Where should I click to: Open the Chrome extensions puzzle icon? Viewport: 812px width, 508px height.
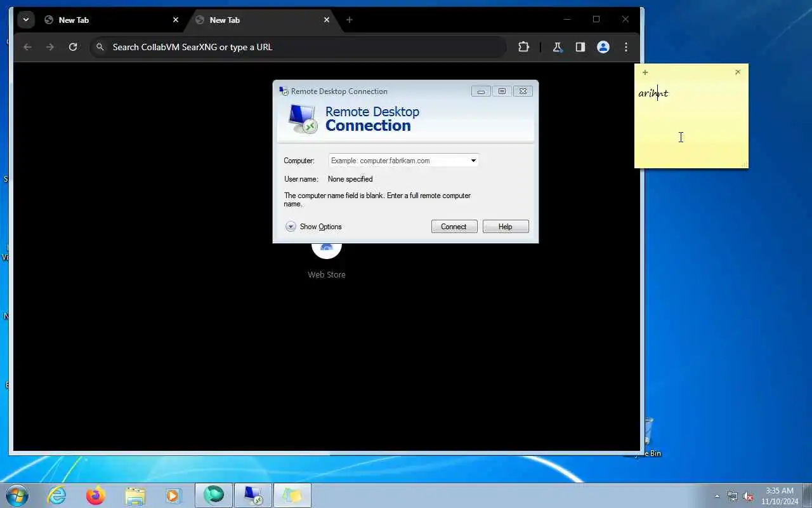coord(523,47)
